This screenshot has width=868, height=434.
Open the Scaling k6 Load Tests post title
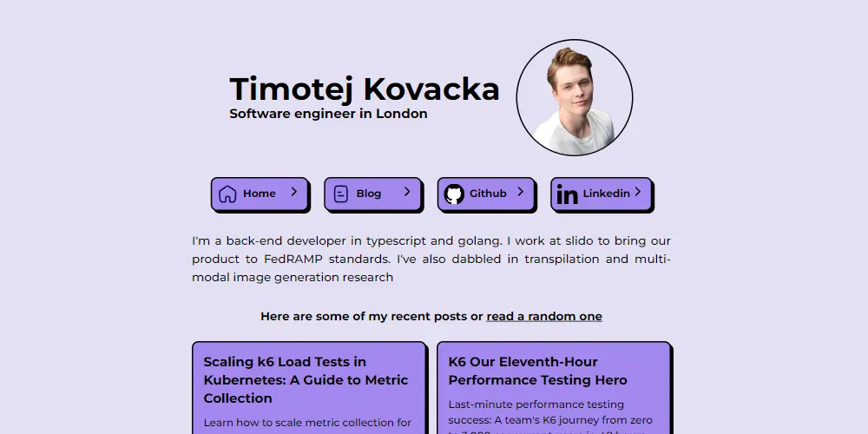pyautogui.click(x=306, y=380)
